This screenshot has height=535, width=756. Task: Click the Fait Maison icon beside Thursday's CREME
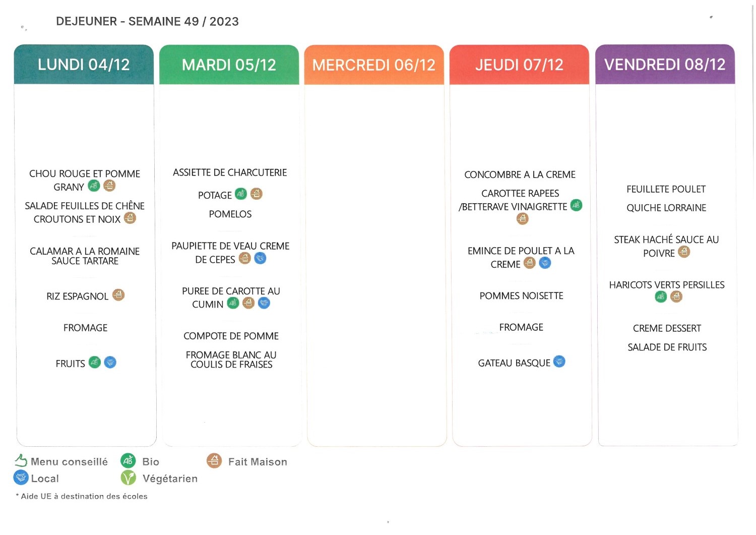[530, 263]
